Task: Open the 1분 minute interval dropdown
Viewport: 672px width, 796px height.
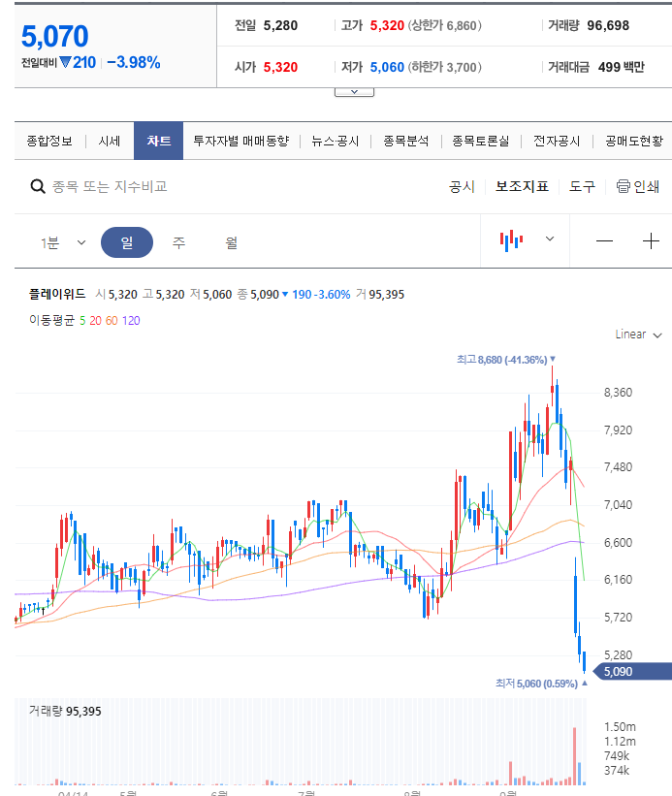Action: click(x=63, y=242)
